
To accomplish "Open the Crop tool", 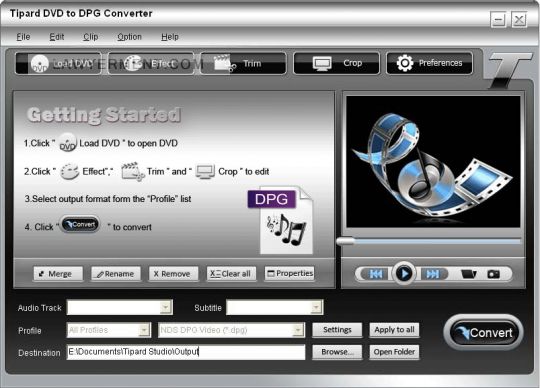I will [336, 63].
